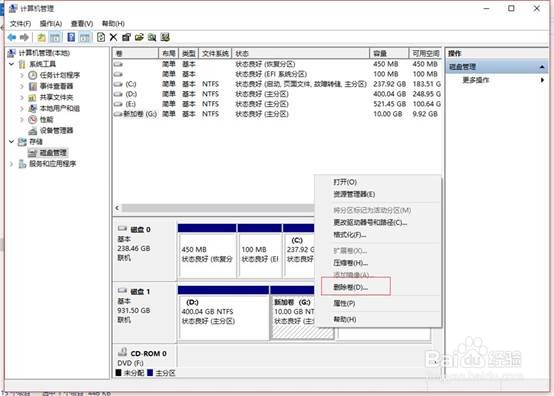Select the 100 MB EFI partition block
554x396 pixels.
pos(260,250)
